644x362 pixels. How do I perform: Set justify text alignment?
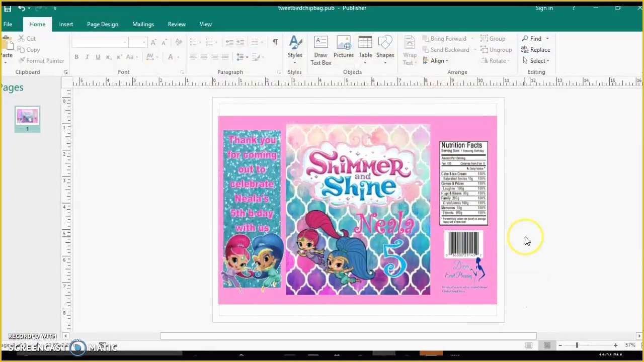(225, 57)
